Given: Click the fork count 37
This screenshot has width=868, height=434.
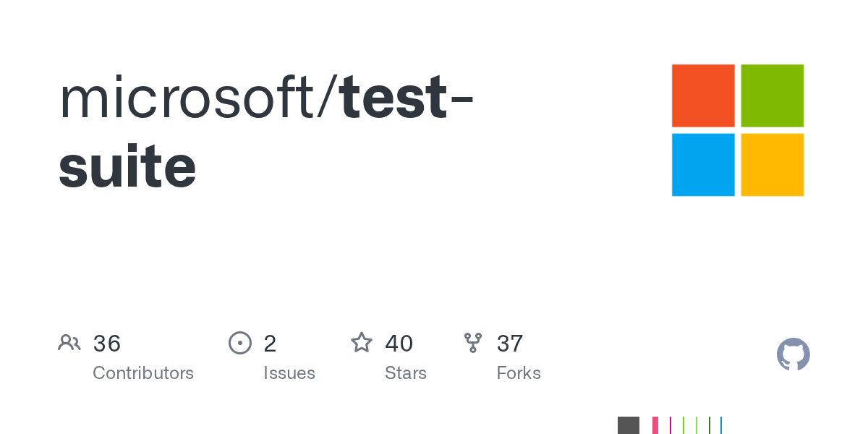Looking at the screenshot, I should [510, 344].
